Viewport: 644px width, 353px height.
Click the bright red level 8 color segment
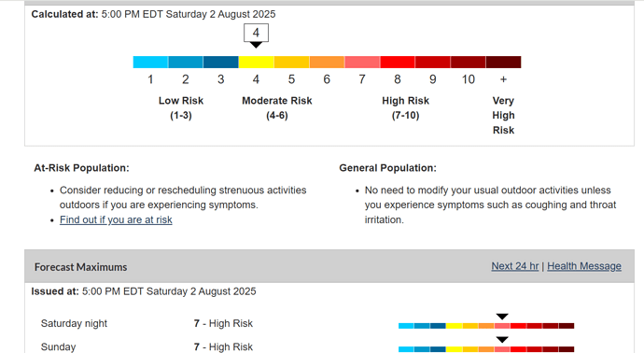coord(398,62)
